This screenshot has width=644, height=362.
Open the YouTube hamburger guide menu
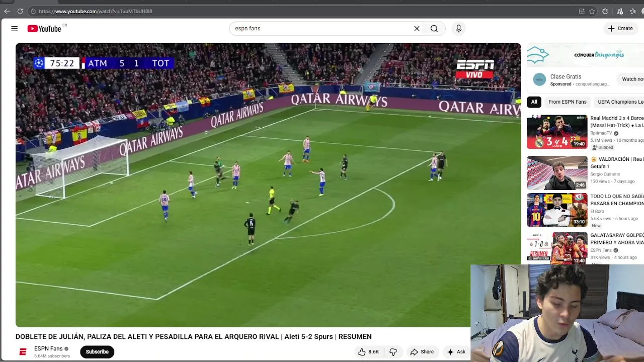[x=15, y=29]
